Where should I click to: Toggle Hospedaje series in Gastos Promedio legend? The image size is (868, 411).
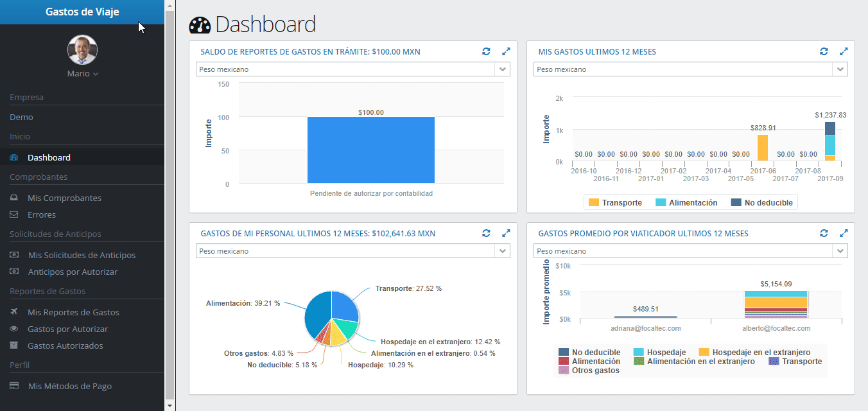pos(659,353)
